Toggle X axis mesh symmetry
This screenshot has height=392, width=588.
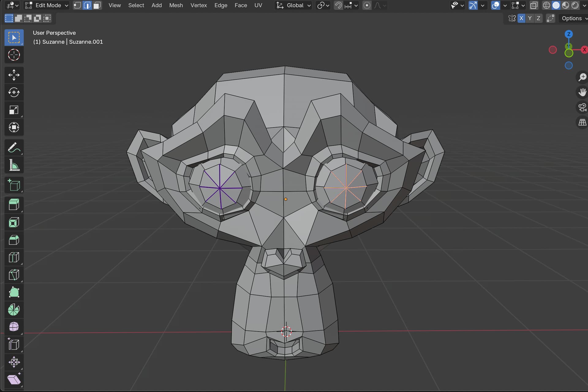pos(521,18)
